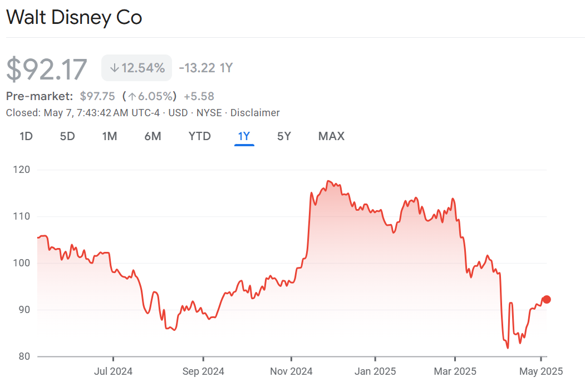Viewport: 585px width, 392px height.
Task: Click the Mar 2025 axis label
Action: pyautogui.click(x=455, y=371)
